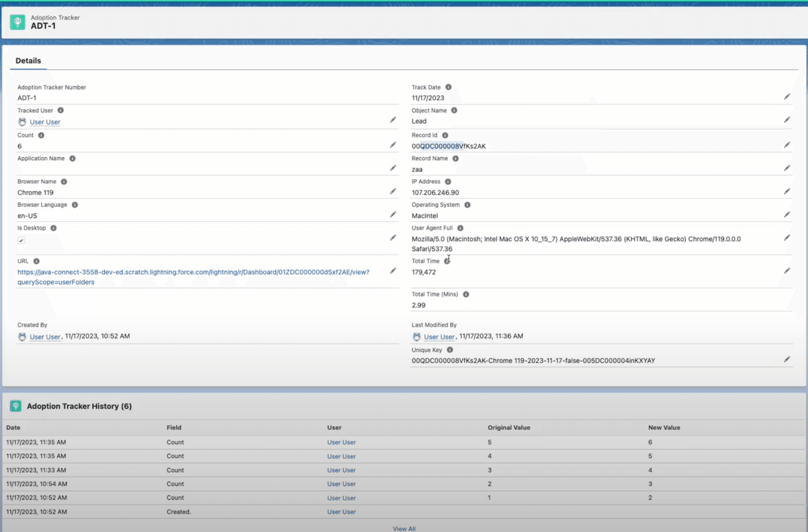The width and height of the screenshot is (808, 532).
Task: Show info tooltip for Count
Action: tap(41, 135)
